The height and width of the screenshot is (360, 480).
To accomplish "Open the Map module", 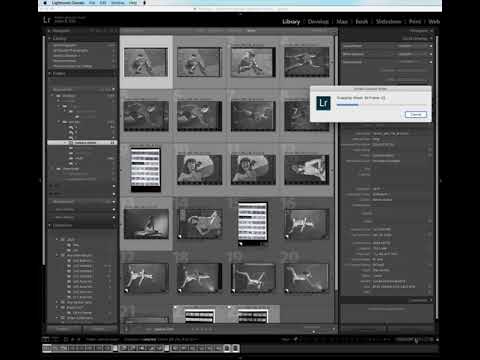I will [342, 22].
